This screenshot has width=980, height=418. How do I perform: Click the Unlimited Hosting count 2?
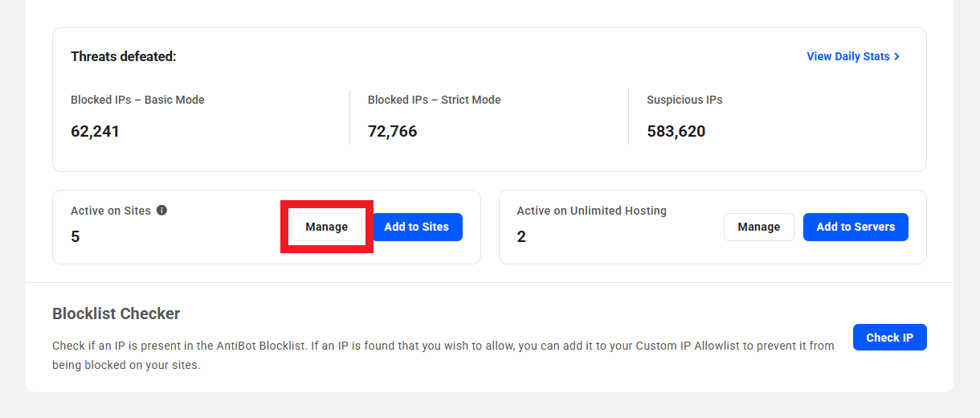click(521, 236)
